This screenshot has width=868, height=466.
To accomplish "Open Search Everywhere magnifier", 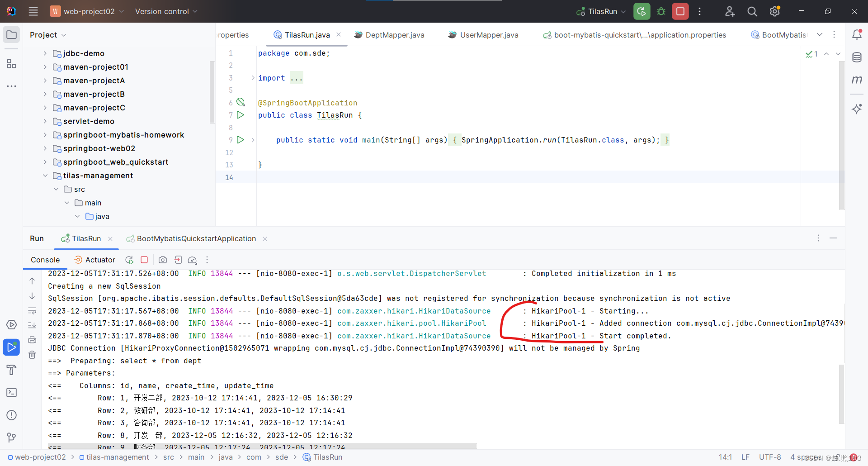I will point(752,11).
